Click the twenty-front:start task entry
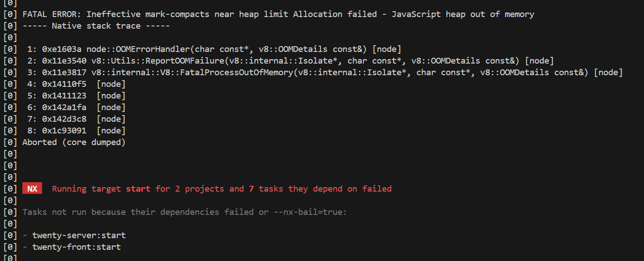 pyautogui.click(x=77, y=247)
